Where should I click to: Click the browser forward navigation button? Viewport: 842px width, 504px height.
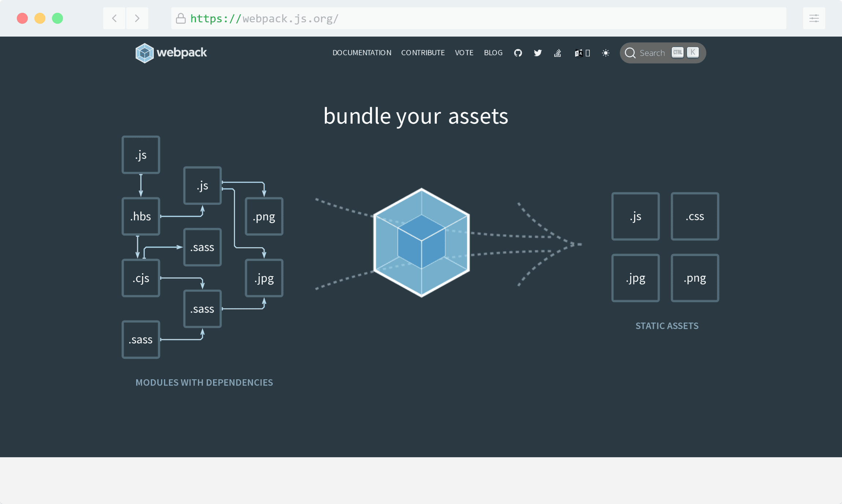(x=137, y=18)
